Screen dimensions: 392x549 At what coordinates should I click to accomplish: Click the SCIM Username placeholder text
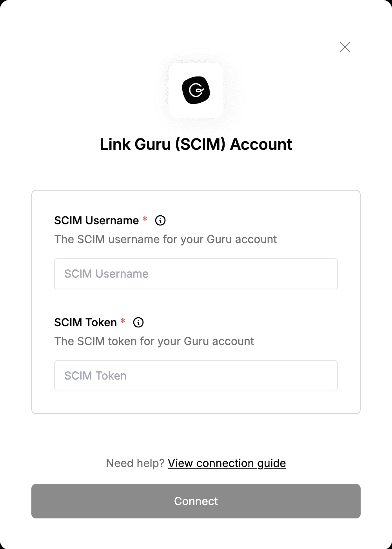point(106,274)
